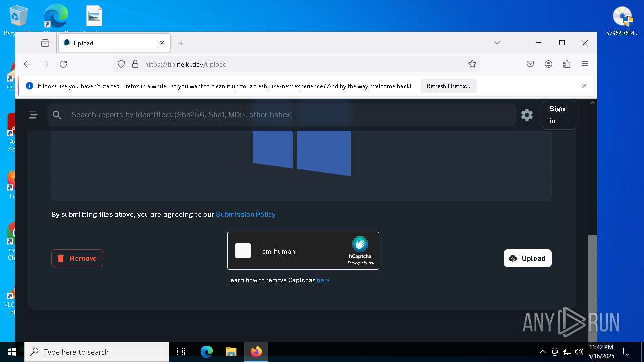Open the Save to Pocket icon

tap(530, 64)
